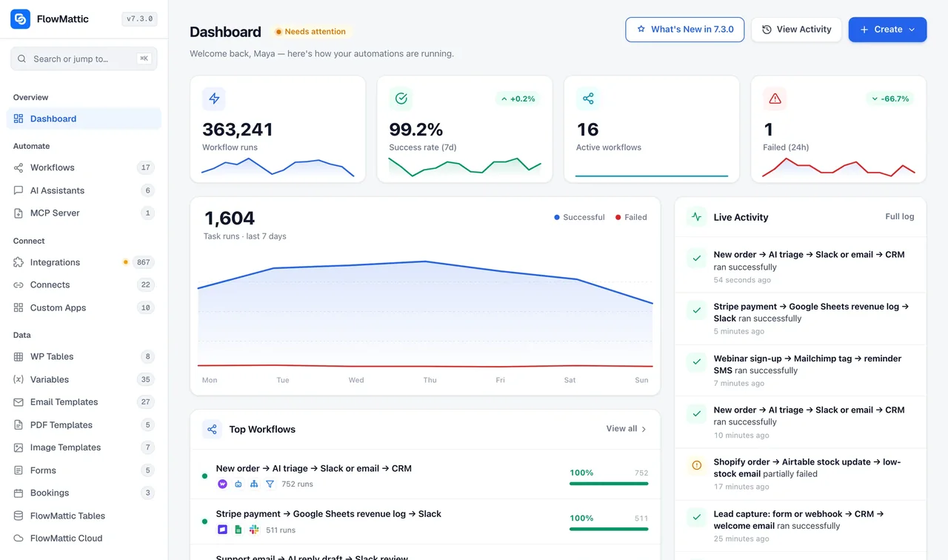Click View all in Top Workflows
The image size is (948, 560).
click(627, 429)
